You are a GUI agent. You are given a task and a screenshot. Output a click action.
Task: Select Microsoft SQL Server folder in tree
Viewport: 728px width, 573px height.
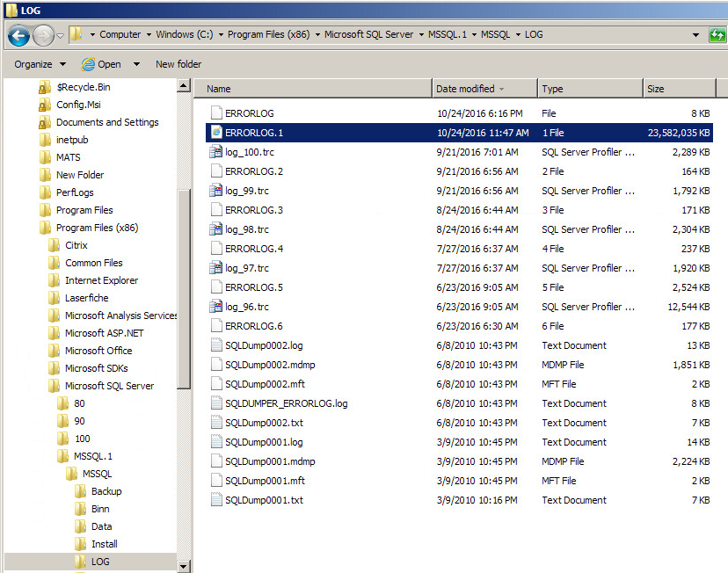click(x=109, y=386)
